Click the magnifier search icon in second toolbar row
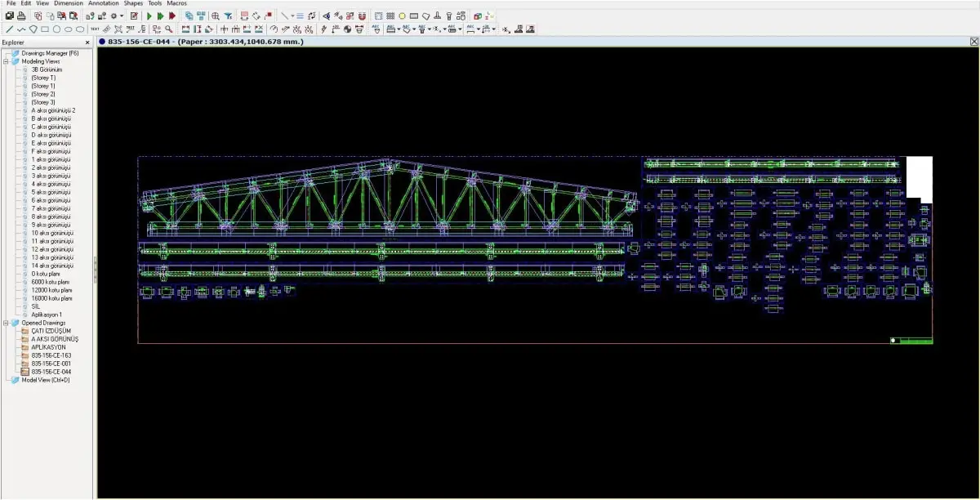 coord(169,29)
